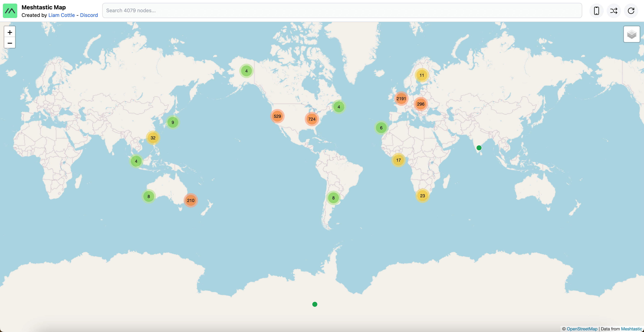Expand the 724 node cluster

pos(312,119)
